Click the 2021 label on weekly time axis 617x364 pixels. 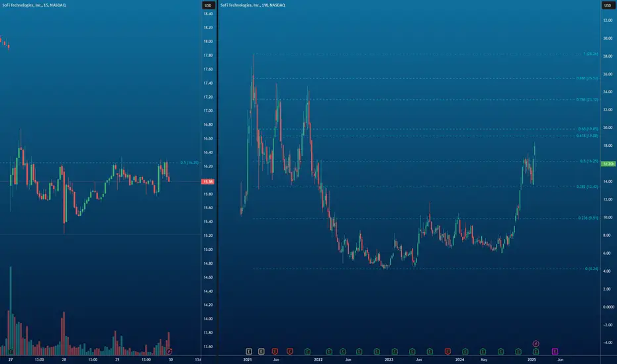[248, 359]
